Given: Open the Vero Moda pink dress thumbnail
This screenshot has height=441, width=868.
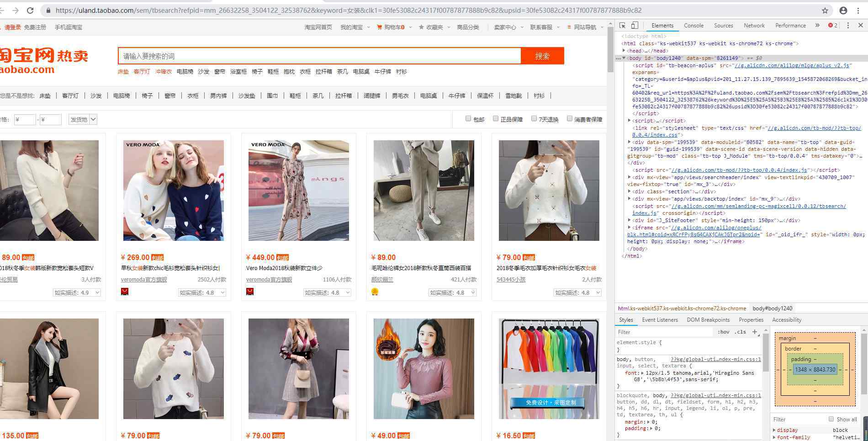Looking at the screenshot, I should tap(299, 191).
